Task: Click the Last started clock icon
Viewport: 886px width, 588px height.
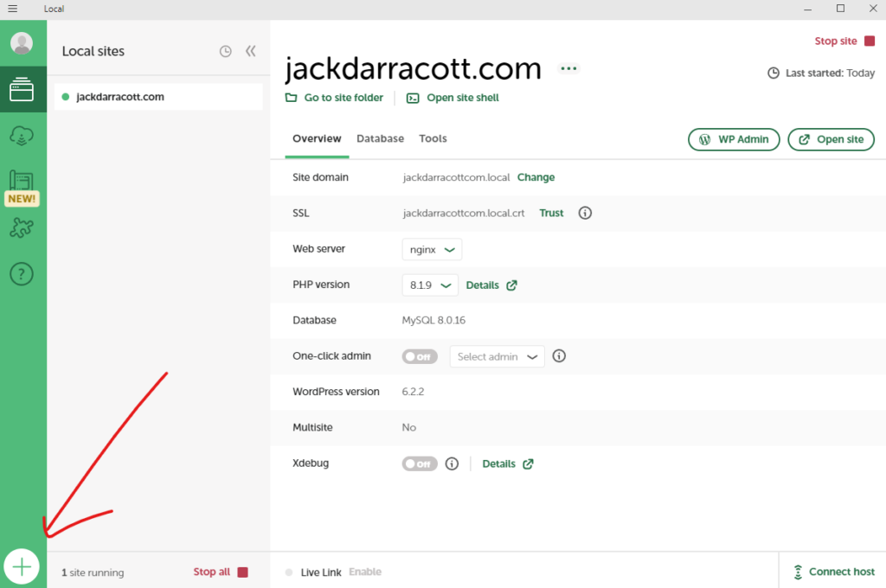Action: tap(773, 73)
